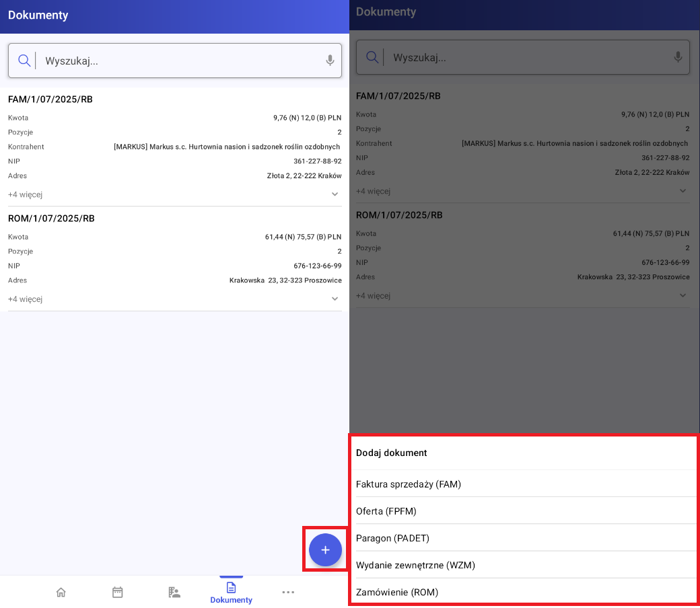
Task: Tap microphone icon in left search bar
Action: click(x=330, y=61)
